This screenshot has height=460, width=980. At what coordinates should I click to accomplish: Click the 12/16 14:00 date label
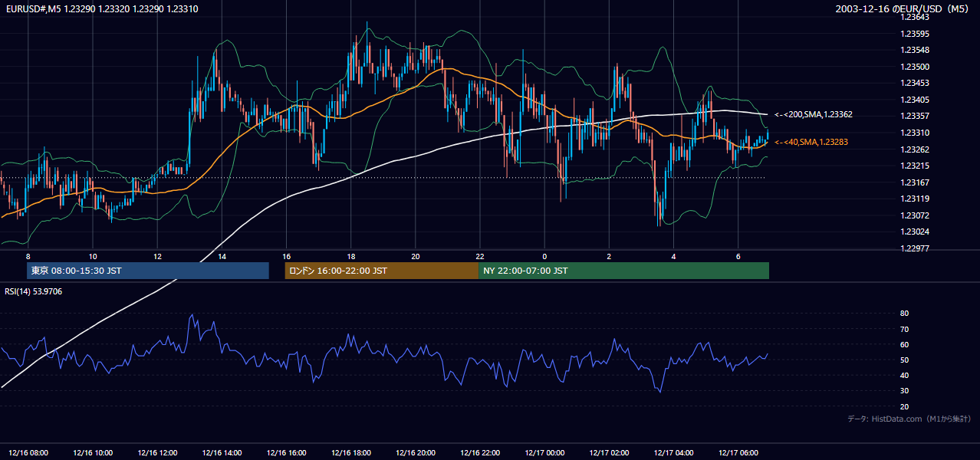[x=222, y=453]
